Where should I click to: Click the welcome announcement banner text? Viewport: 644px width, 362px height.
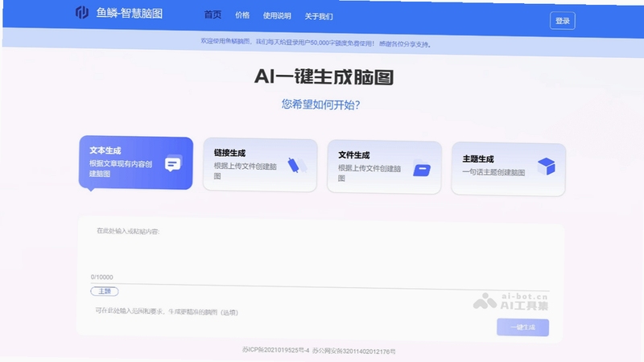tap(316, 43)
